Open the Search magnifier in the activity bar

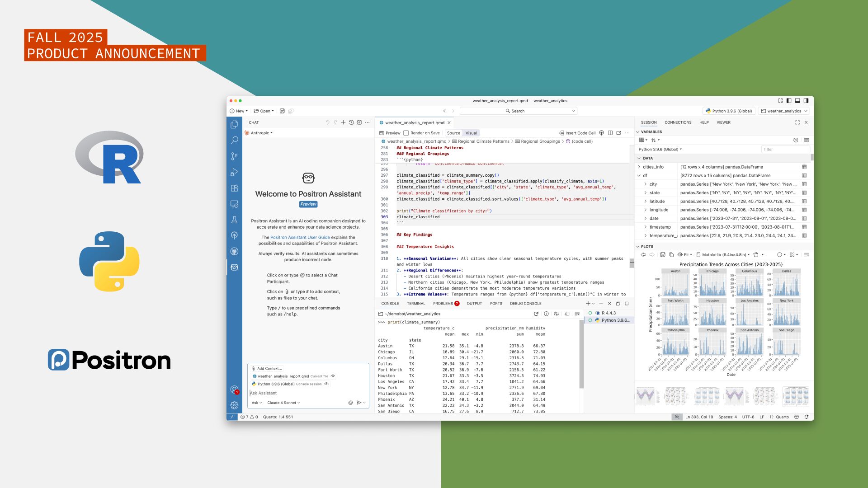point(234,141)
